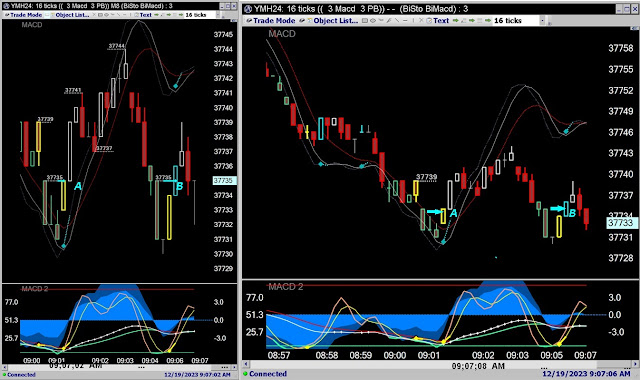
Task: Click the third green arrow before 16 ticks, left chart
Action: [181, 15]
